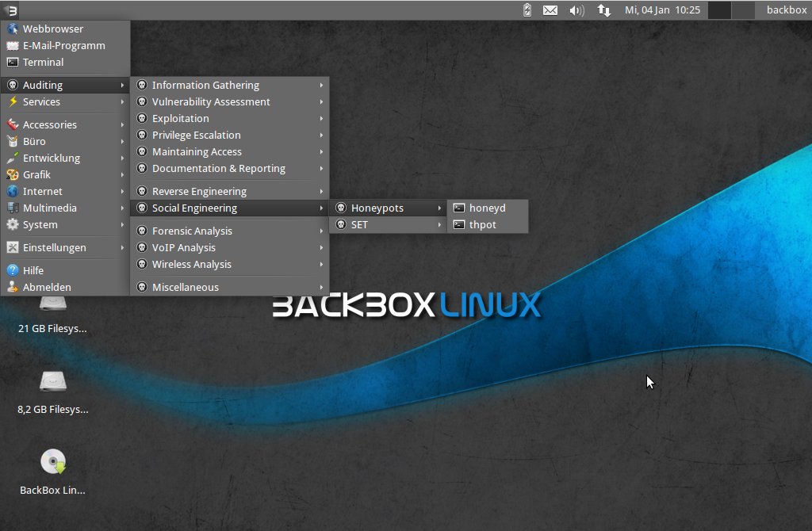Image resolution: width=812 pixels, height=531 pixels.
Task: Switch to the first workspace in pager
Action: [x=719, y=10]
